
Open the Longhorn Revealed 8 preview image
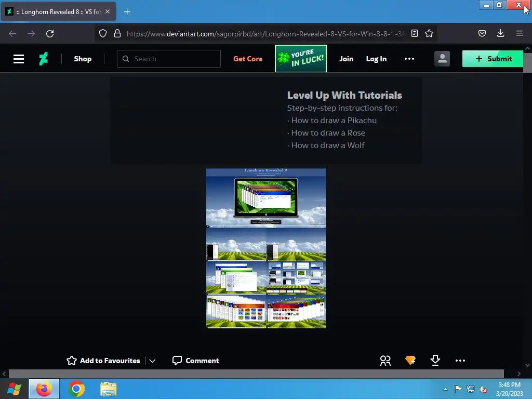click(x=266, y=248)
